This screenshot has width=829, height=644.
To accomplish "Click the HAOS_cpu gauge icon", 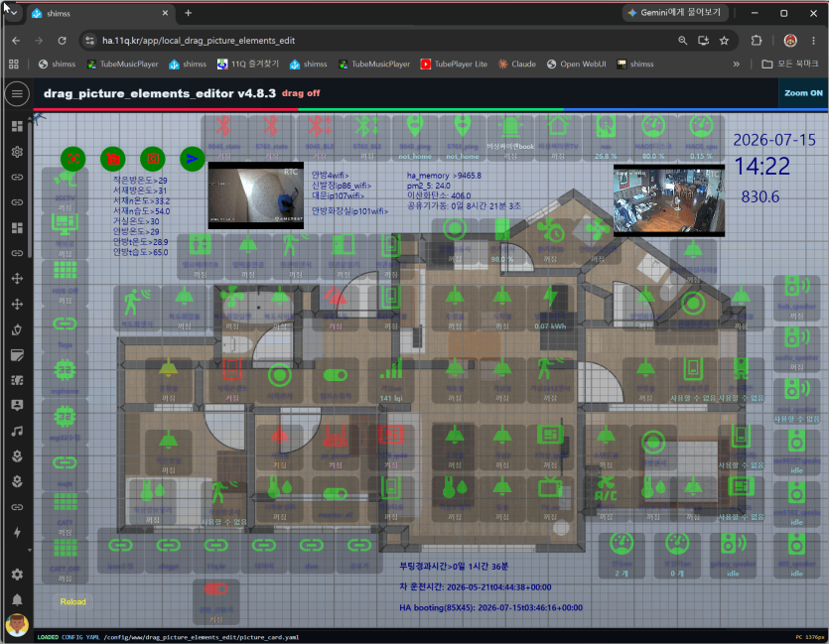I will click(x=701, y=127).
